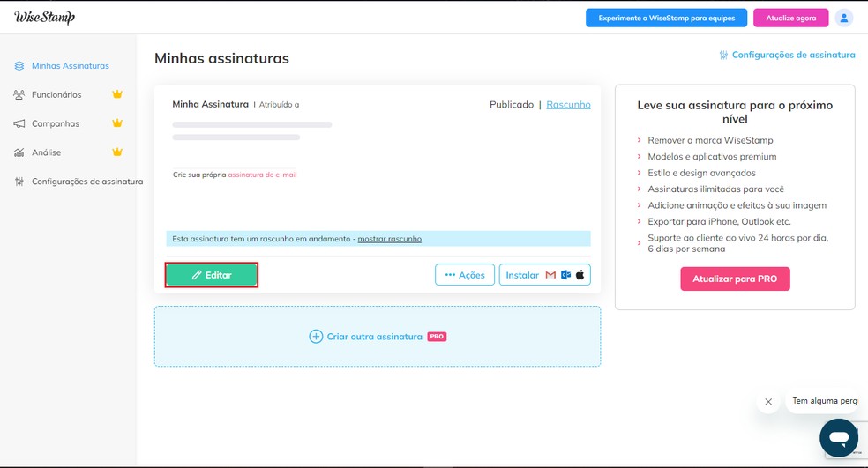Open Campanhas in sidebar
This screenshot has width=868, height=468.
(x=56, y=123)
